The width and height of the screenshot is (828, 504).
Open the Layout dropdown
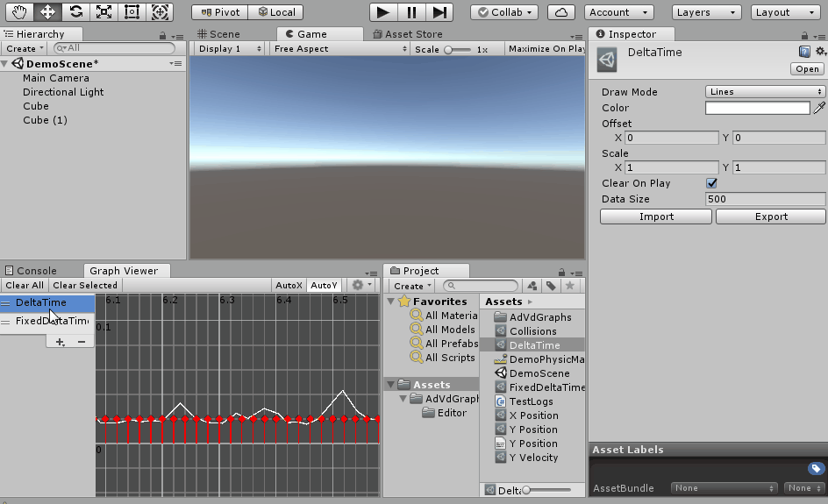[x=785, y=12]
